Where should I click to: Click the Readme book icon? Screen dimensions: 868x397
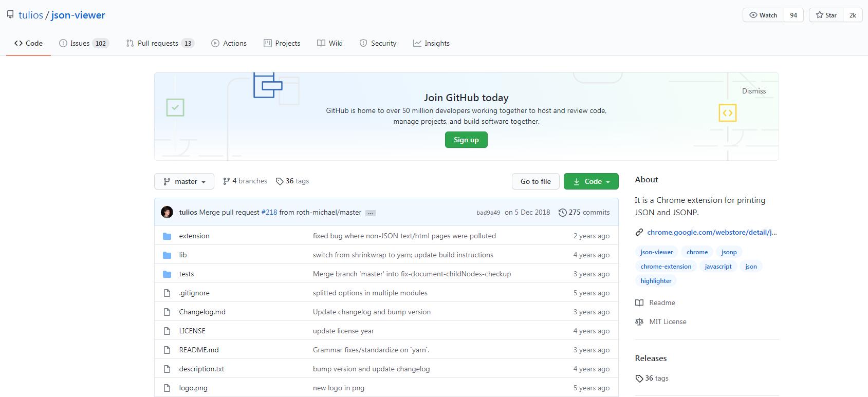639,303
